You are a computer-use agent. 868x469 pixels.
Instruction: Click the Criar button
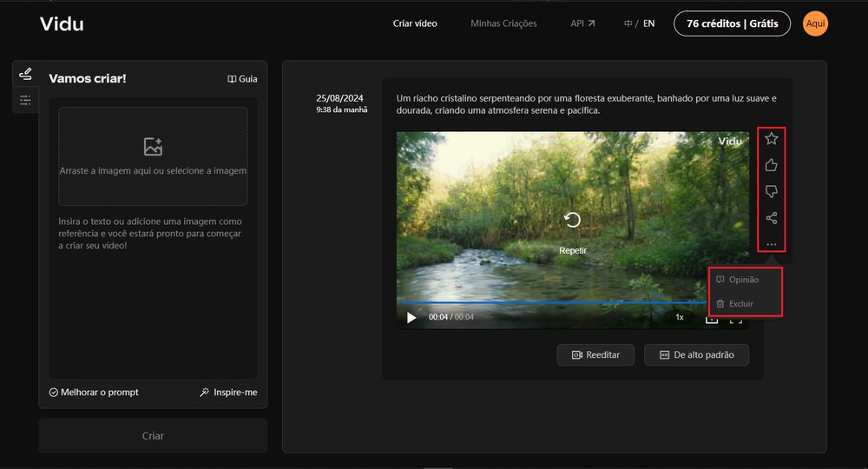click(153, 436)
